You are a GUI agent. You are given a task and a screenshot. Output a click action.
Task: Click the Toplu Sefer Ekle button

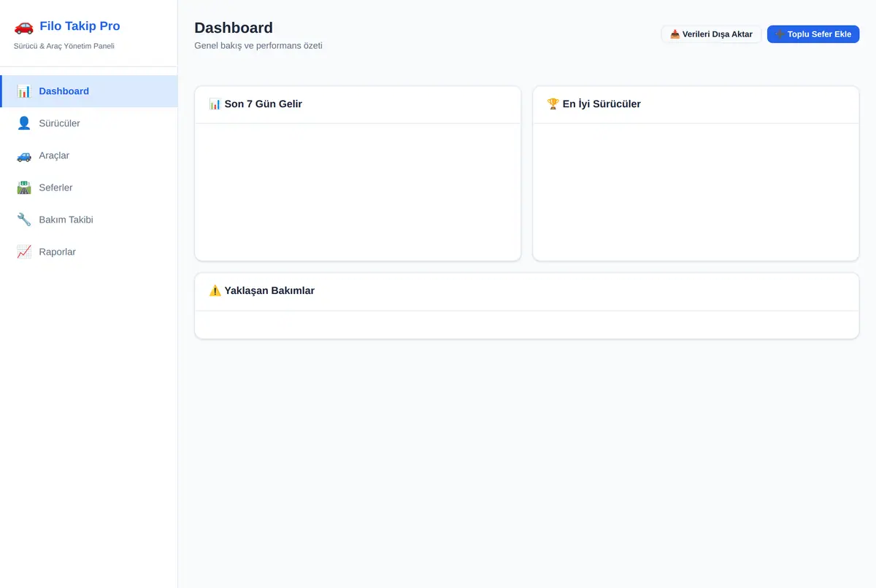pyautogui.click(x=813, y=34)
